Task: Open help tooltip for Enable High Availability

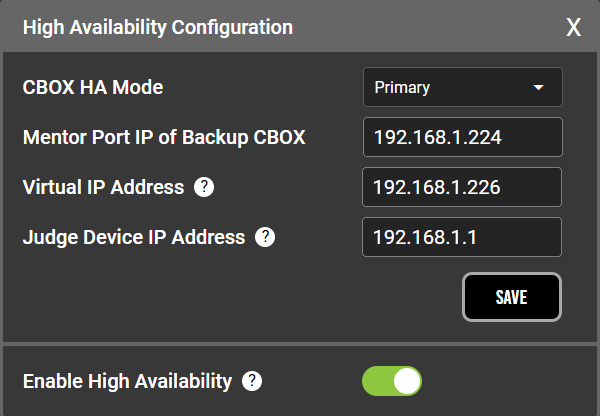Action: pos(253,381)
